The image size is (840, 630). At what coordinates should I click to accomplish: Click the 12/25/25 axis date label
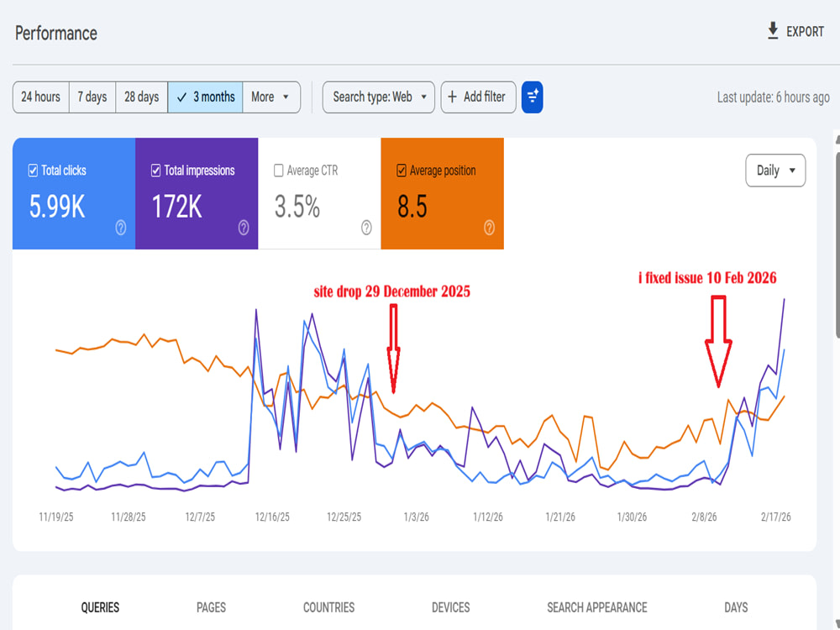(x=344, y=517)
